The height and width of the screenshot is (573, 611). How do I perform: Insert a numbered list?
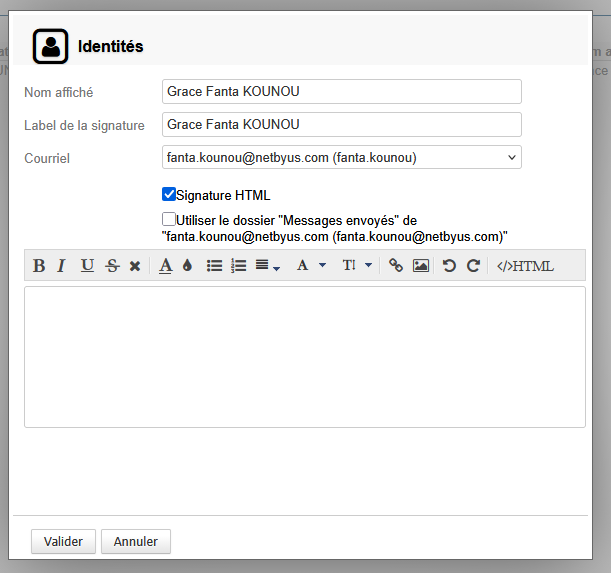[238, 266]
